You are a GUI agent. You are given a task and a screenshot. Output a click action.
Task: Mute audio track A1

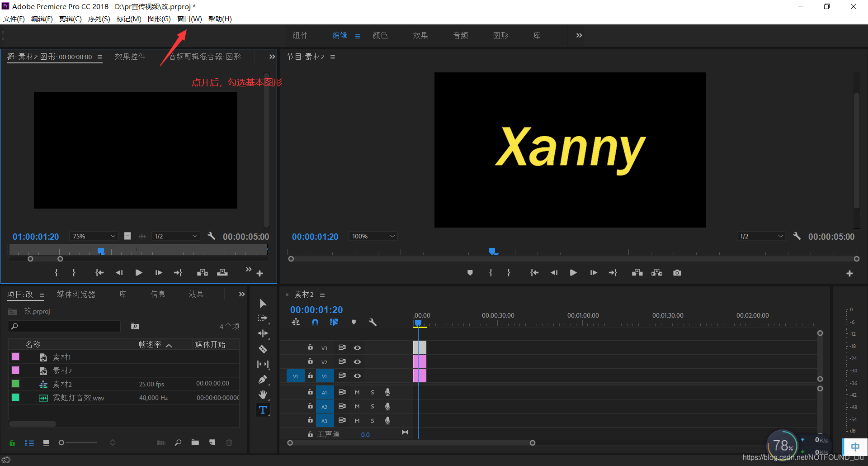[x=357, y=393]
